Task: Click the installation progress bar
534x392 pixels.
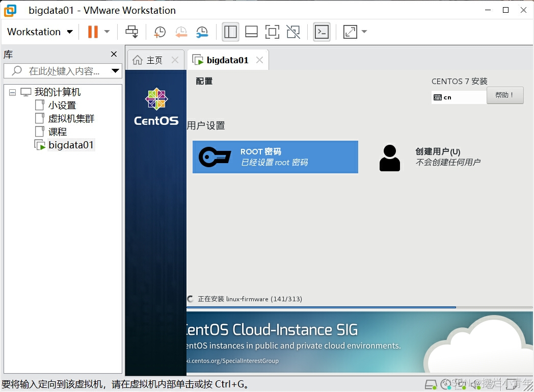Action: click(x=359, y=307)
